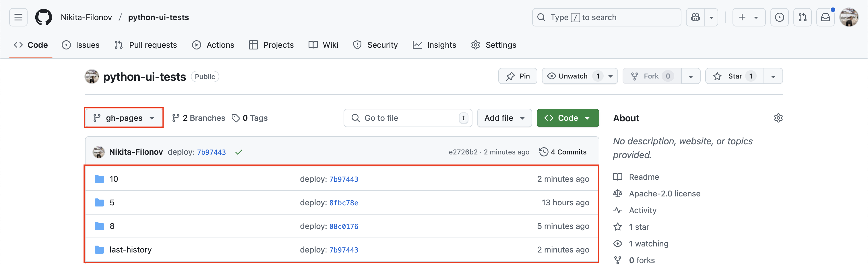Open folder 5

click(112, 202)
